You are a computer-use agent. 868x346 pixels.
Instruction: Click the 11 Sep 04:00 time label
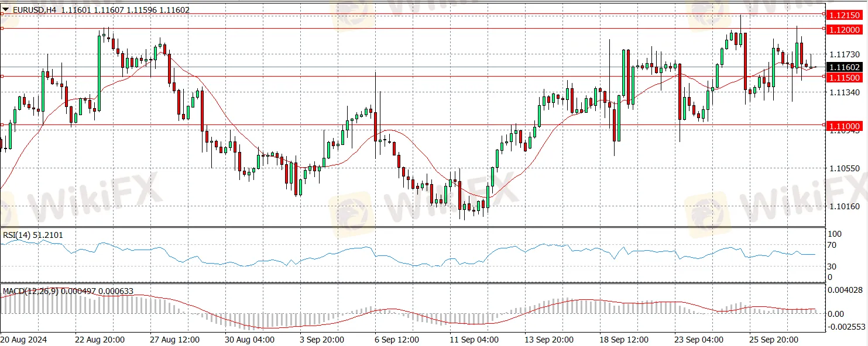coord(475,340)
